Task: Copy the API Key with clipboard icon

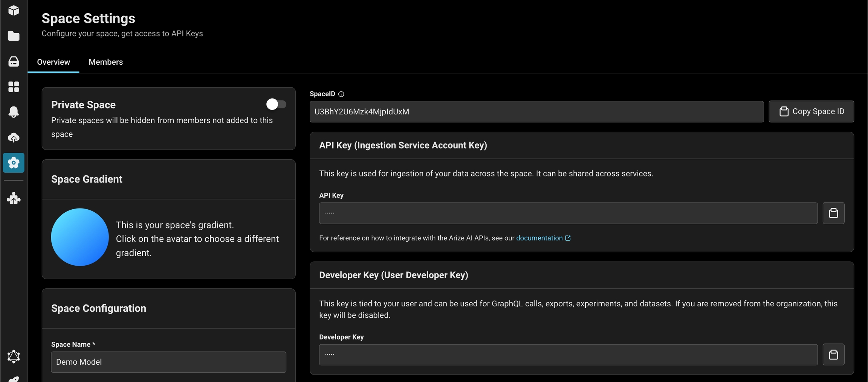Action: point(833,213)
